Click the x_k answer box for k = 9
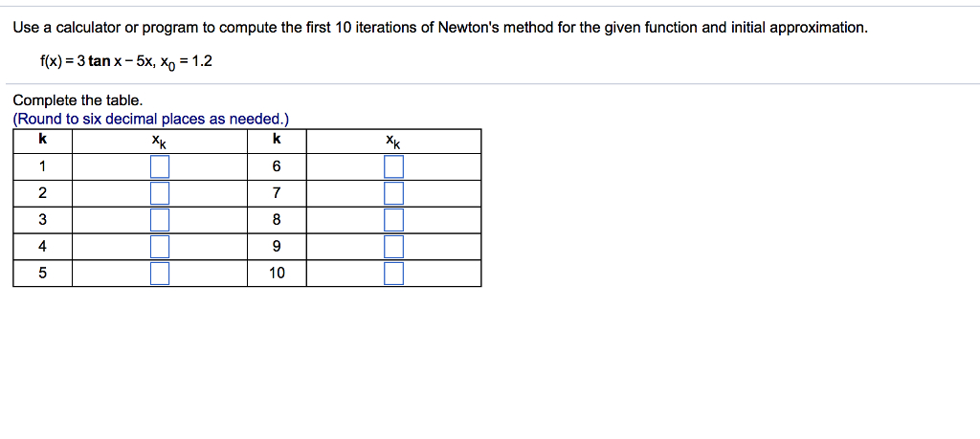980x439 pixels. pyautogui.click(x=393, y=247)
